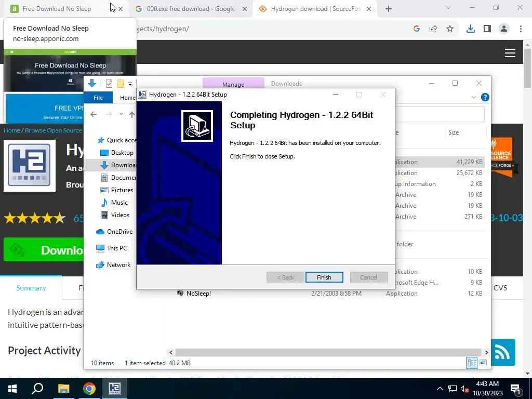Open Chrome's tab search dropdown
Viewport: 532px width, 399px height.
[x=448, y=7]
